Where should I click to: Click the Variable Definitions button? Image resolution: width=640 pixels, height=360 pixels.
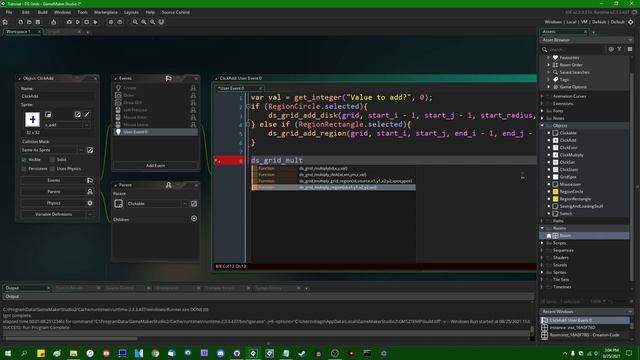coord(53,214)
